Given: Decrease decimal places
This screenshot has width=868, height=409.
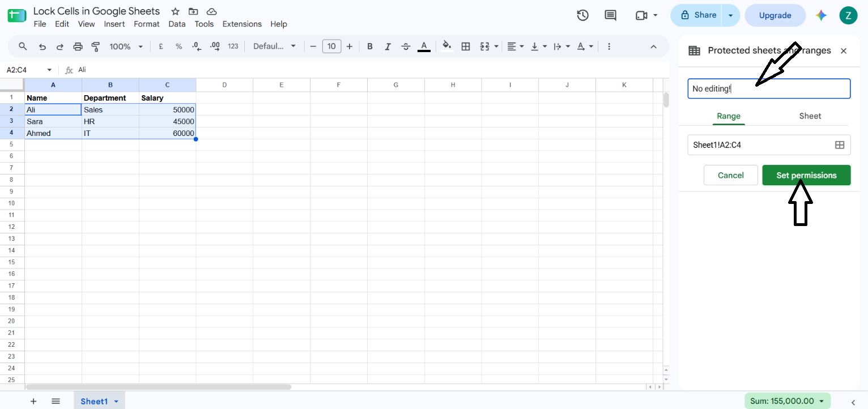Looking at the screenshot, I should coord(197,46).
